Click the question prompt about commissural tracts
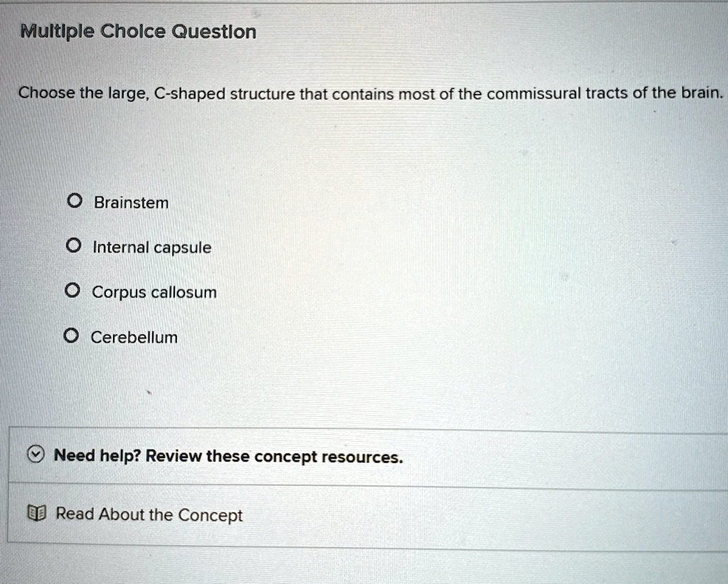728x584 pixels. tap(370, 92)
